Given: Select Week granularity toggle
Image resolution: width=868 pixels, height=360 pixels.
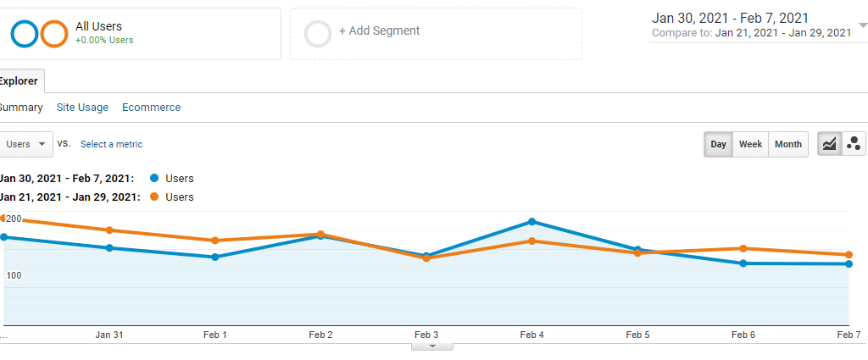Looking at the screenshot, I should pos(750,144).
